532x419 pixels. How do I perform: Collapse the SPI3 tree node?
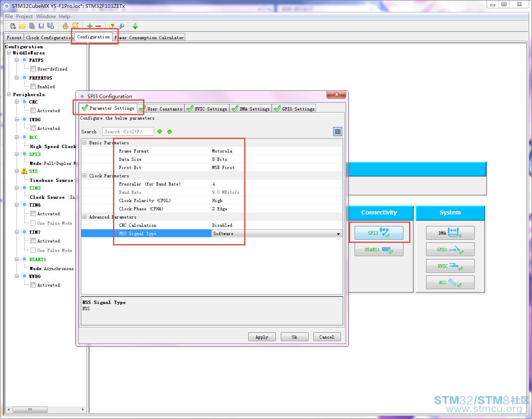pyautogui.click(x=17, y=154)
